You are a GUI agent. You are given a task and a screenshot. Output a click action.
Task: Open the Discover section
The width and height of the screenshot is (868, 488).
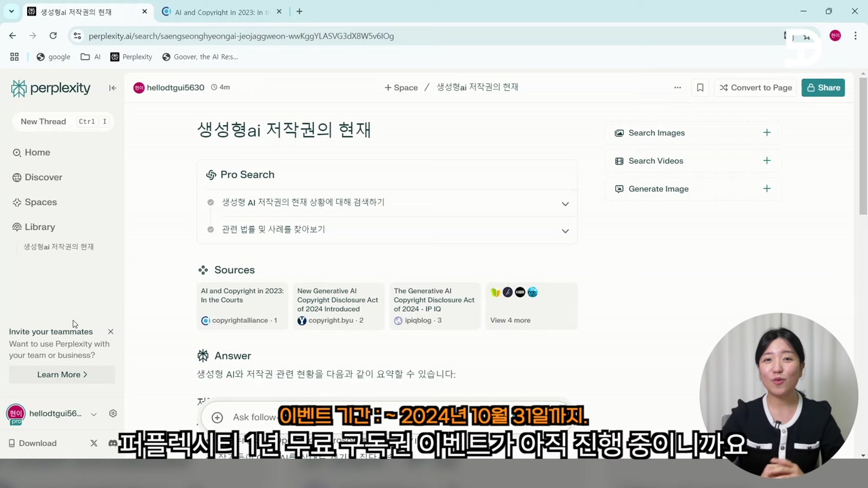point(37,178)
